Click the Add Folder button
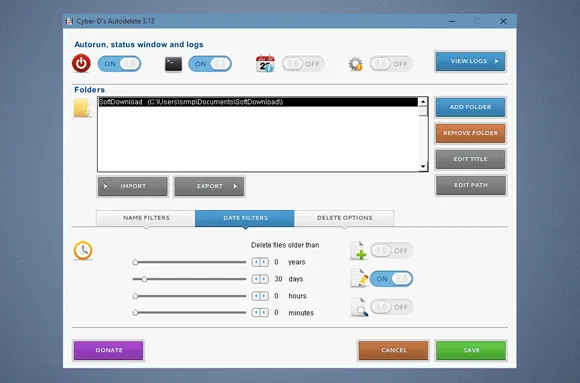The width and height of the screenshot is (580, 383). point(470,107)
